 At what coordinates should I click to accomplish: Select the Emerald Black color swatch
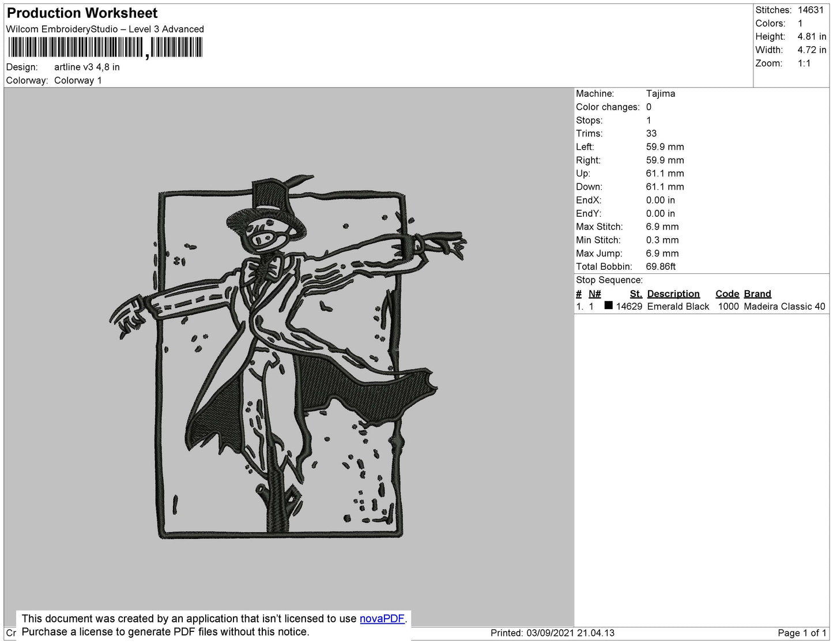[x=608, y=306]
